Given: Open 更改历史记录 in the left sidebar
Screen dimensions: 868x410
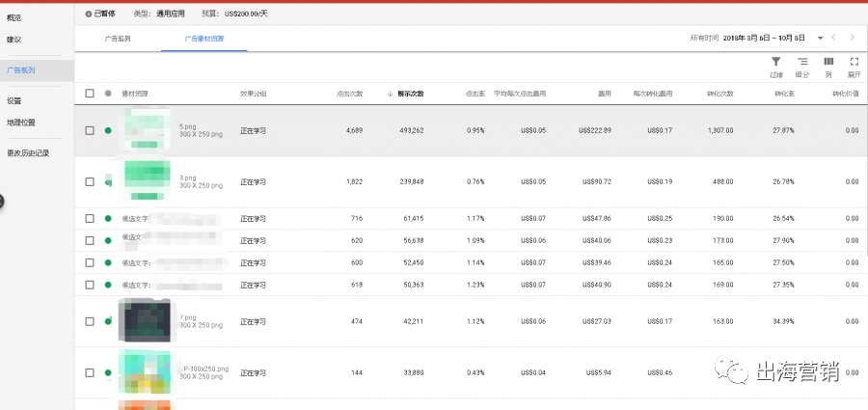Looking at the screenshot, I should 28,153.
